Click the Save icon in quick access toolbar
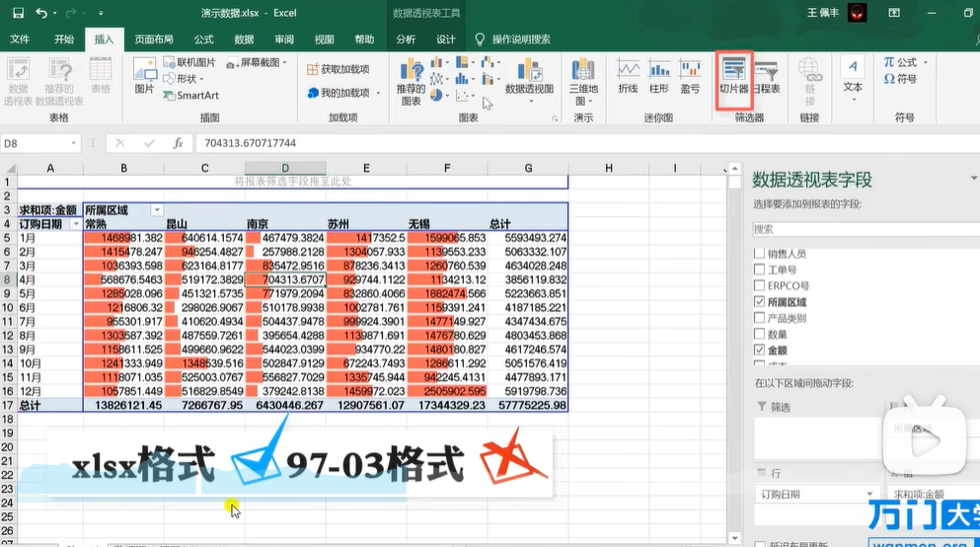This screenshot has width=980, height=547. tap(18, 13)
